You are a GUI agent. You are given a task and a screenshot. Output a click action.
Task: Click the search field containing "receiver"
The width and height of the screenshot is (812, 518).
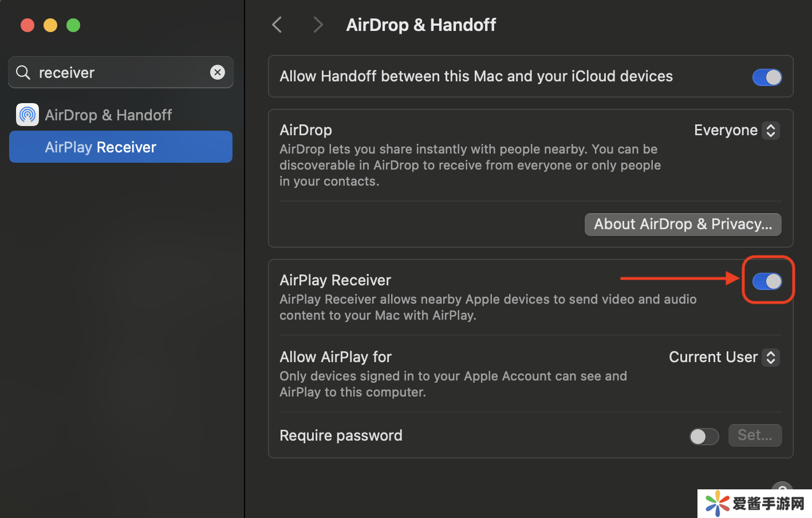coord(120,73)
